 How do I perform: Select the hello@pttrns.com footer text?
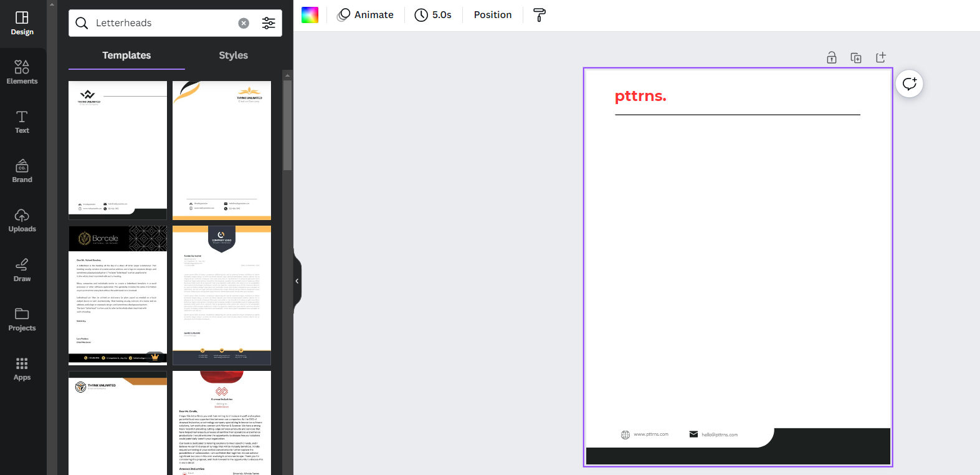[720, 434]
